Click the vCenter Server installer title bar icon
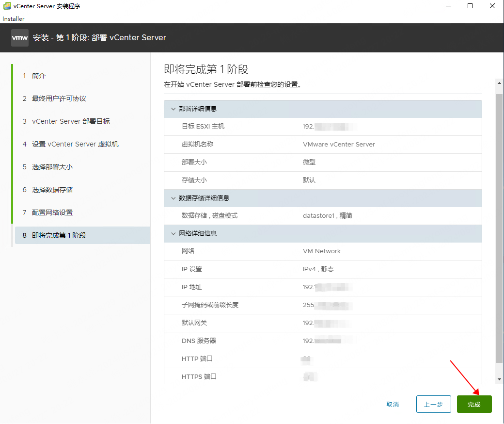 tap(7, 6)
